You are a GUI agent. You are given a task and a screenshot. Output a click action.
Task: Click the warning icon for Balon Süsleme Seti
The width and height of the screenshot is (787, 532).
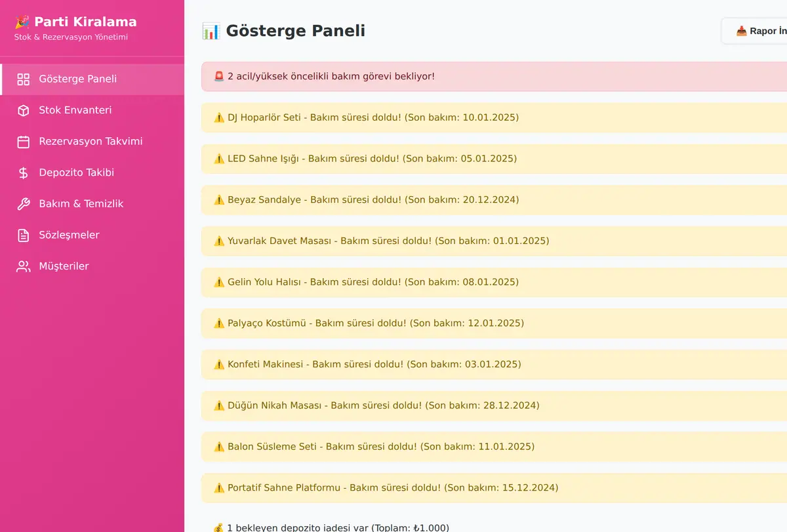click(x=219, y=447)
